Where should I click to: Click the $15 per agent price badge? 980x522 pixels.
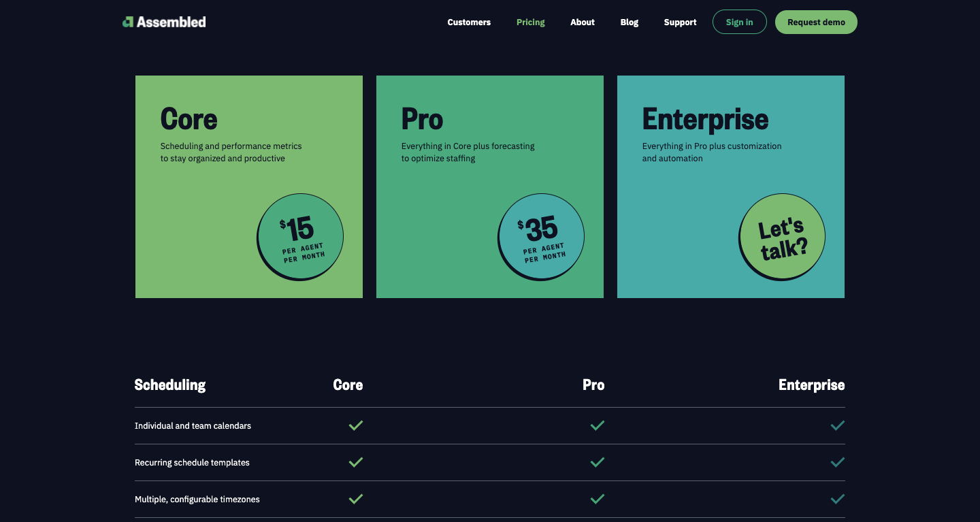tap(300, 237)
